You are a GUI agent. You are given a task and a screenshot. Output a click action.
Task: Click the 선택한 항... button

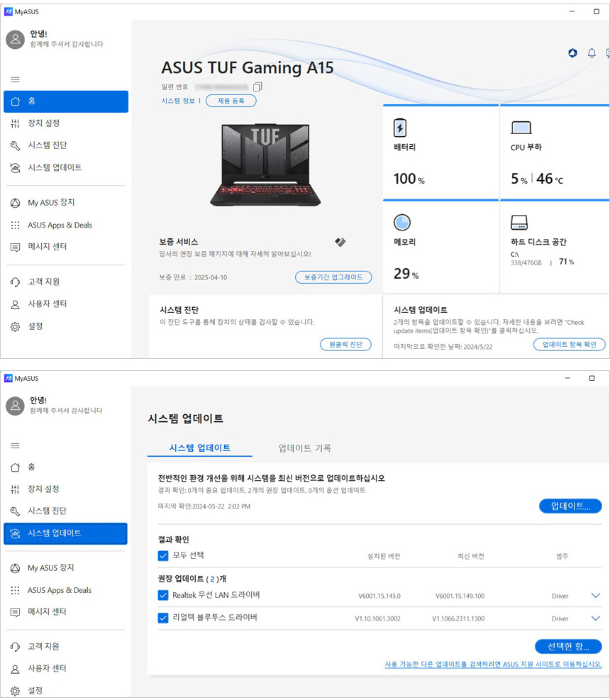tap(568, 646)
